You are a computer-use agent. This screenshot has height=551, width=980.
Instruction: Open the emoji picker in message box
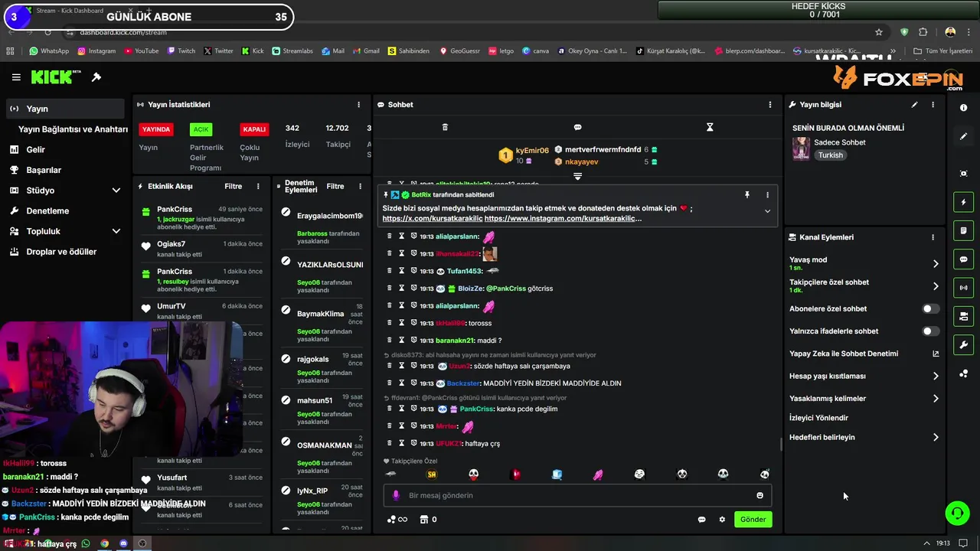[759, 495]
